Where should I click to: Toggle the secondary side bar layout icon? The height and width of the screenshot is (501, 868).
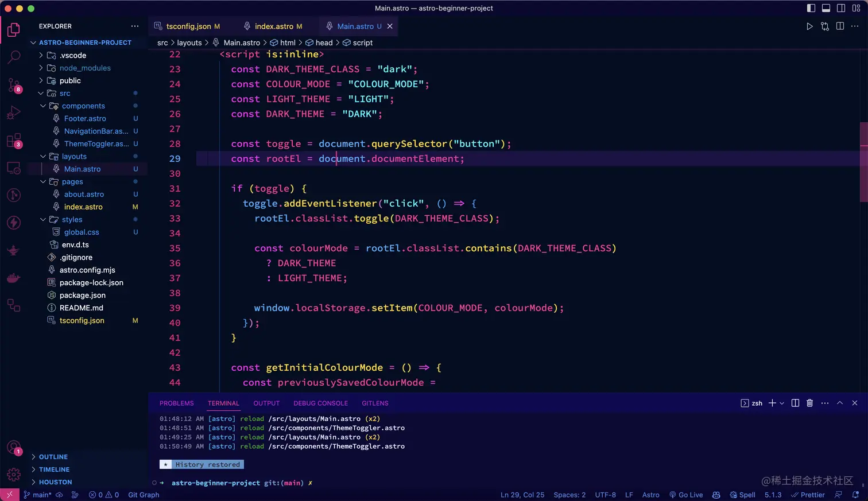click(x=841, y=8)
